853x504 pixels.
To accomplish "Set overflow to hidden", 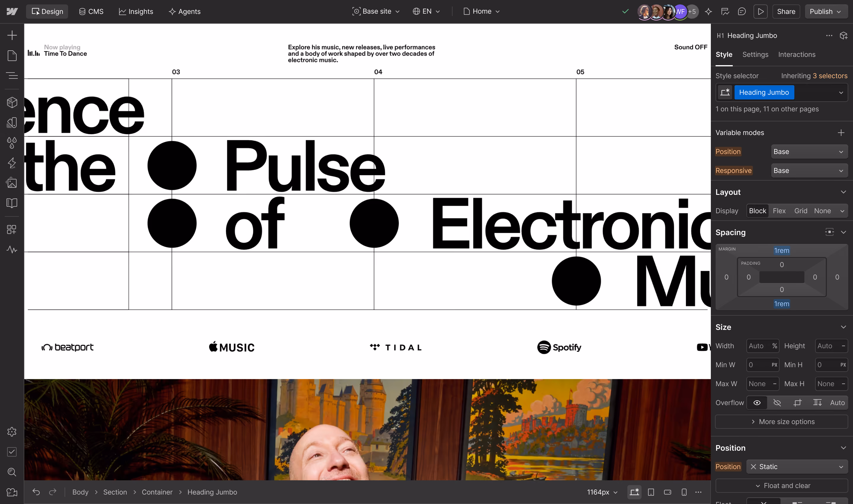I will [777, 403].
